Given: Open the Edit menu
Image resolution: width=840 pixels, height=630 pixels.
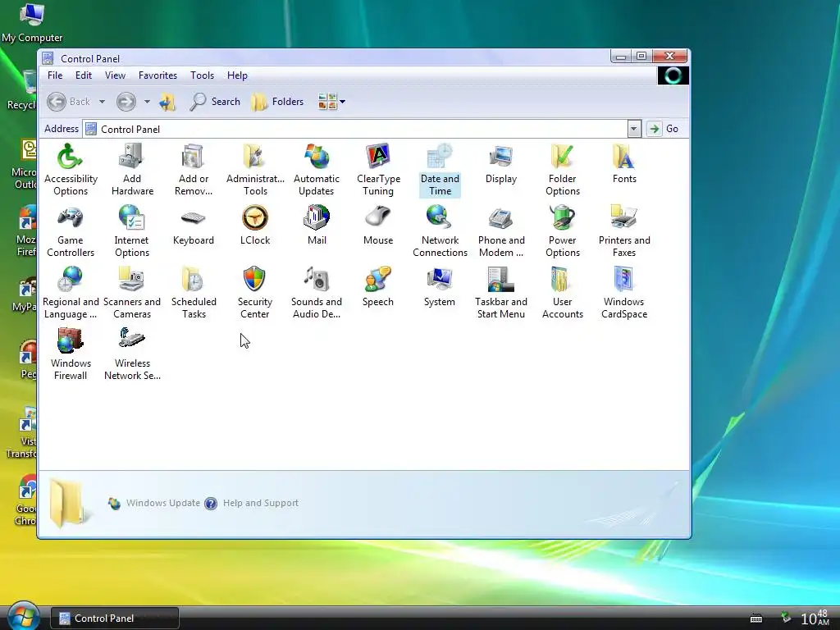Looking at the screenshot, I should click(x=83, y=75).
